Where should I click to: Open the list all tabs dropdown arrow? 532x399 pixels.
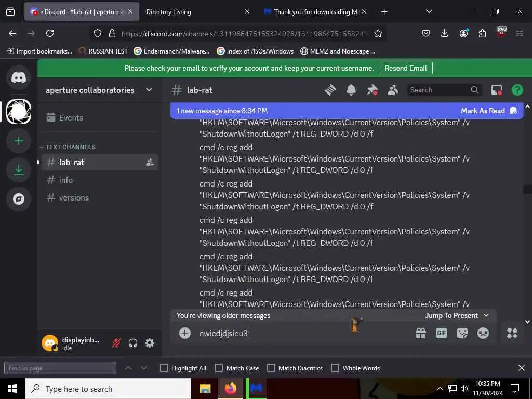(x=429, y=11)
